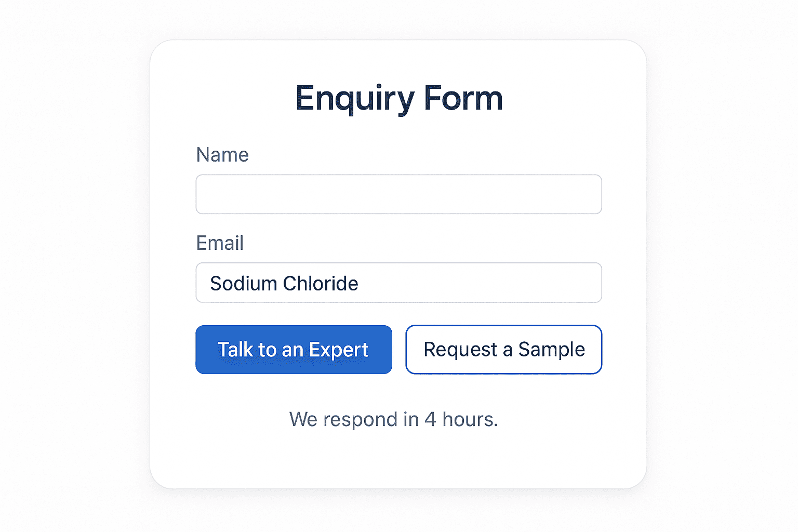Click the word "Form" in the title
This screenshot has height=532, width=798.
pyautogui.click(x=463, y=98)
